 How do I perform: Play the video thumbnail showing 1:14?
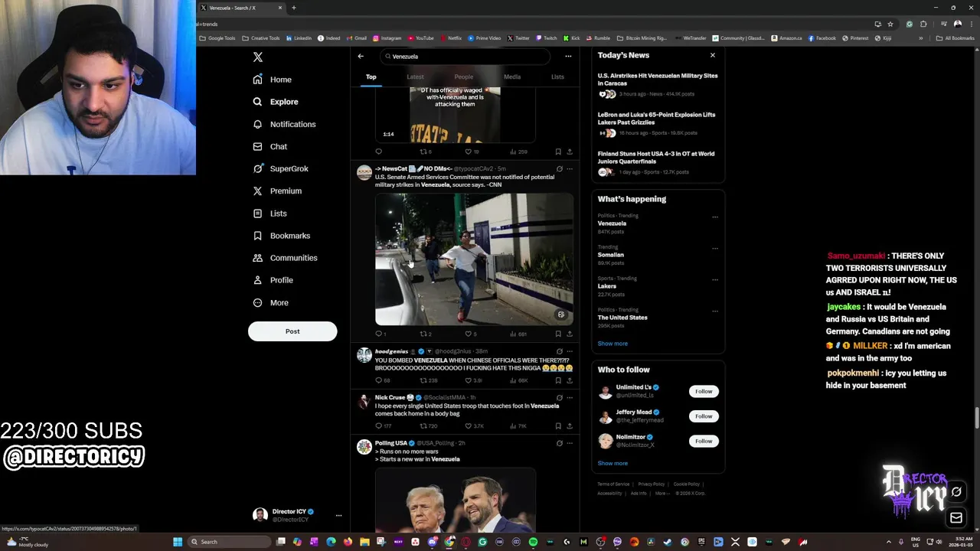coord(455,115)
